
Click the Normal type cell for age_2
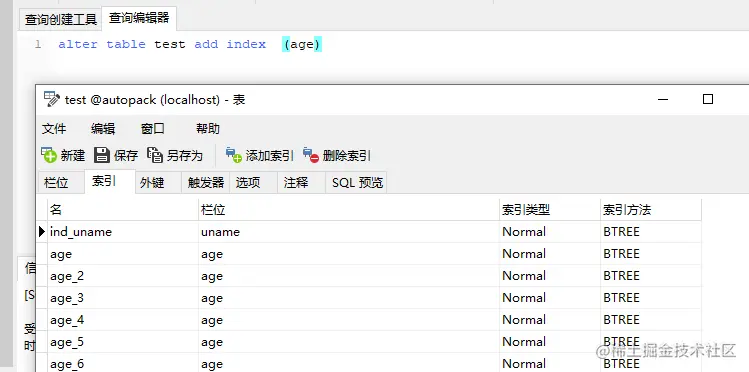tap(550, 276)
